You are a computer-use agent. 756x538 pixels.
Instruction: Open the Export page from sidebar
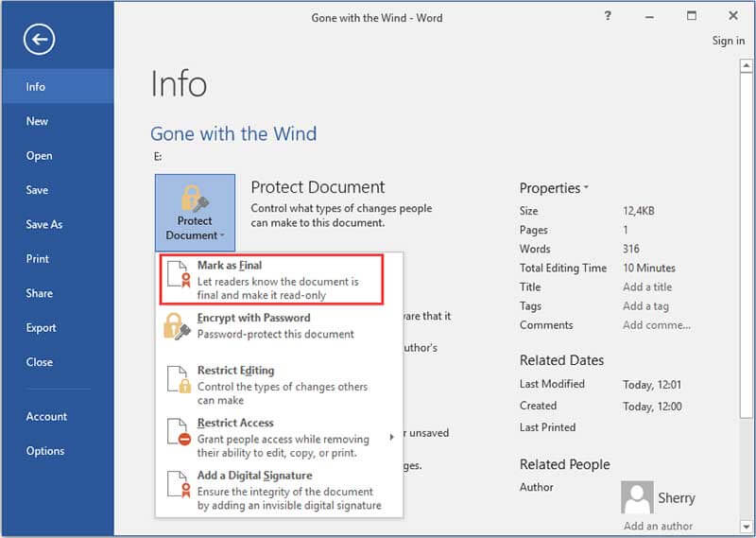pyautogui.click(x=58, y=328)
